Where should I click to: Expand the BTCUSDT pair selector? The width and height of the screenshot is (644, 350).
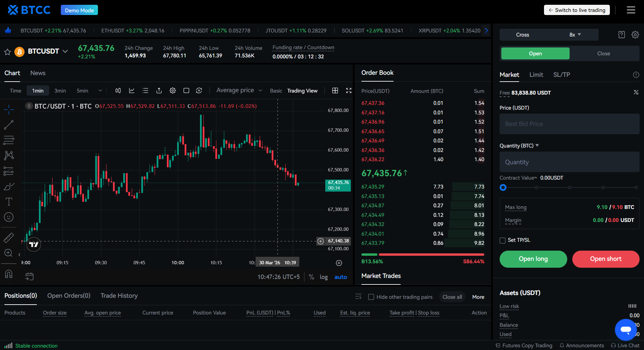tap(65, 51)
